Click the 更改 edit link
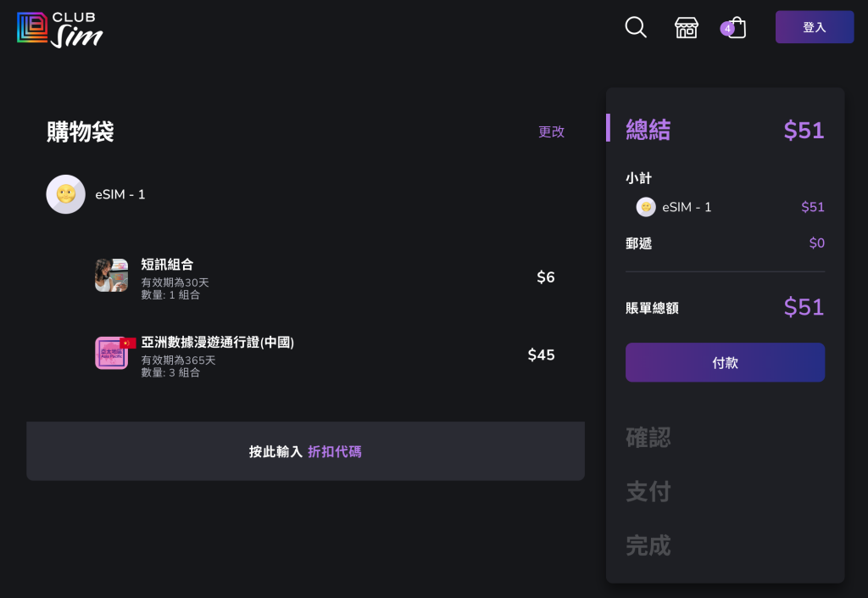The height and width of the screenshot is (598, 868). coord(551,131)
